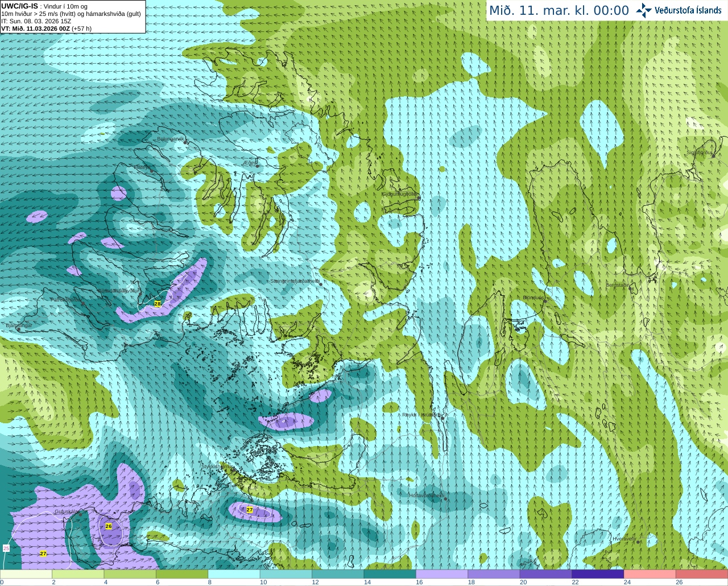Select the above-26 m/s salmon legend swatch
Viewport: 728px width, 586px height.
coord(702,574)
